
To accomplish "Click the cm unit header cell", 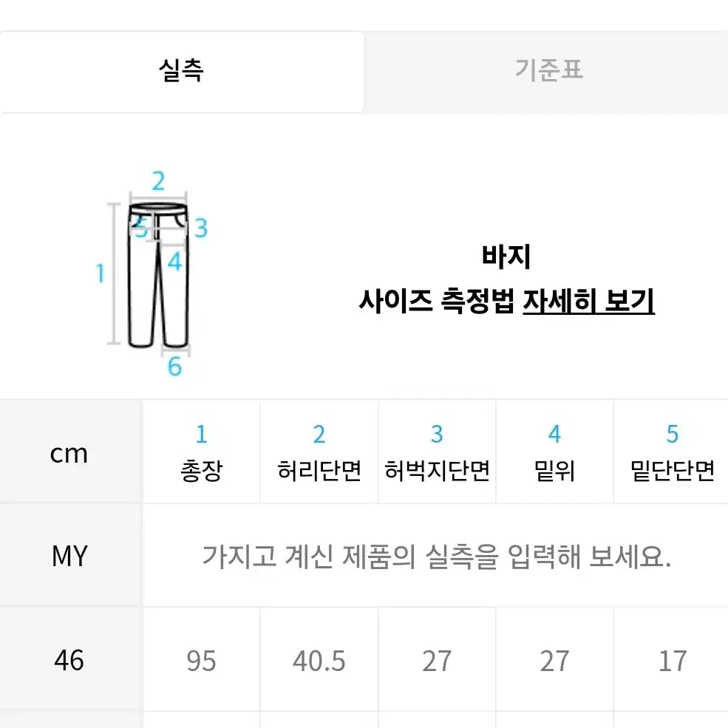I will pos(69,452).
